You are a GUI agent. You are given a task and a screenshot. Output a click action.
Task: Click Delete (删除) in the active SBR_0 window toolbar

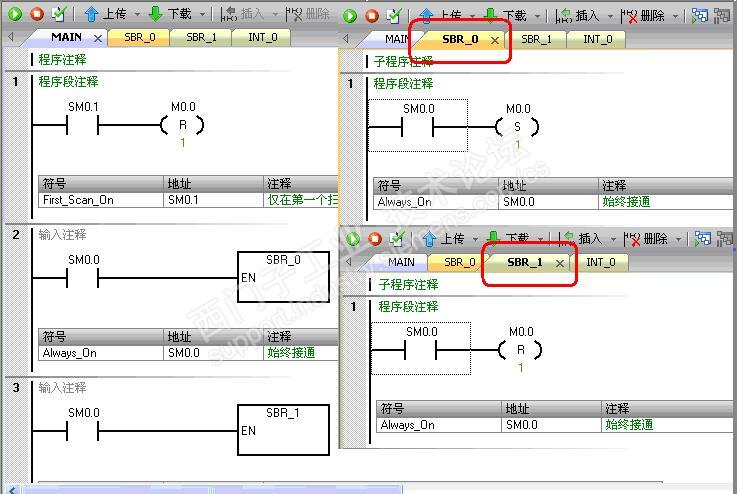point(643,16)
